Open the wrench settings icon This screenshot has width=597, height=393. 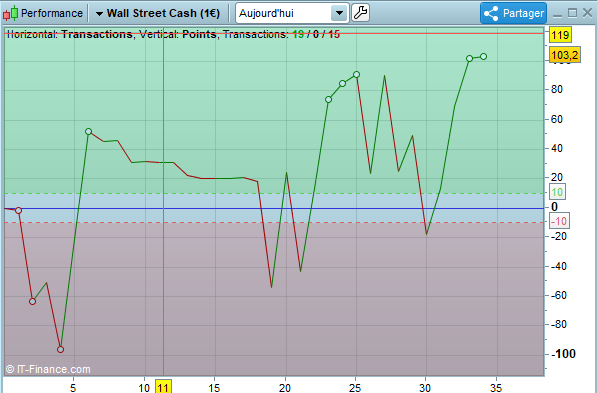click(x=360, y=13)
